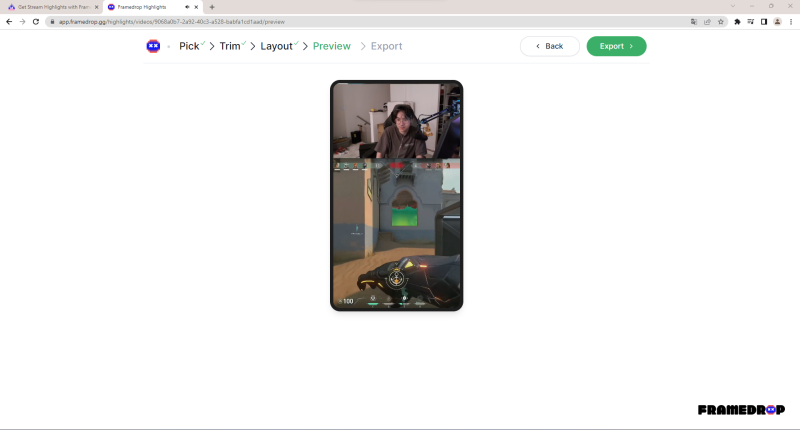The image size is (800, 430).
Task: Open the browser extensions puzzle icon
Action: point(737,22)
